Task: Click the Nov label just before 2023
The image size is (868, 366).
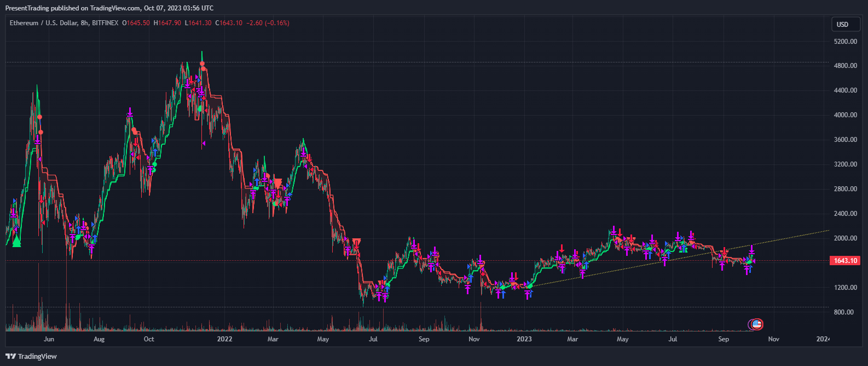Action: pyautogui.click(x=474, y=339)
